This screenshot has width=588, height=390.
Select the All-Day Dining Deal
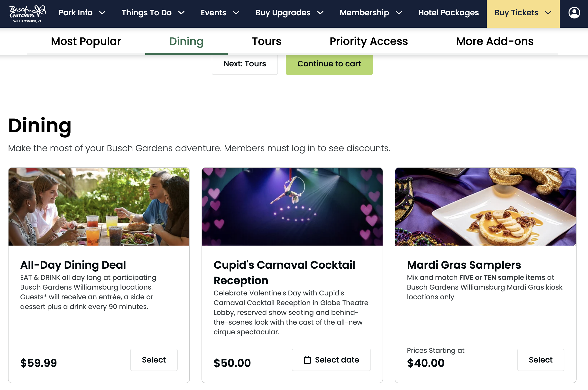tap(154, 360)
